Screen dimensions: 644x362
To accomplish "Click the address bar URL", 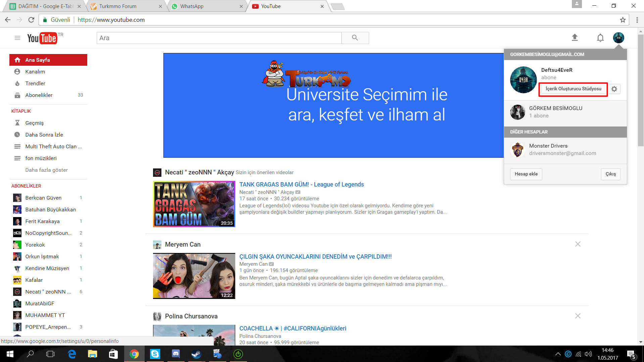I will [x=111, y=20].
